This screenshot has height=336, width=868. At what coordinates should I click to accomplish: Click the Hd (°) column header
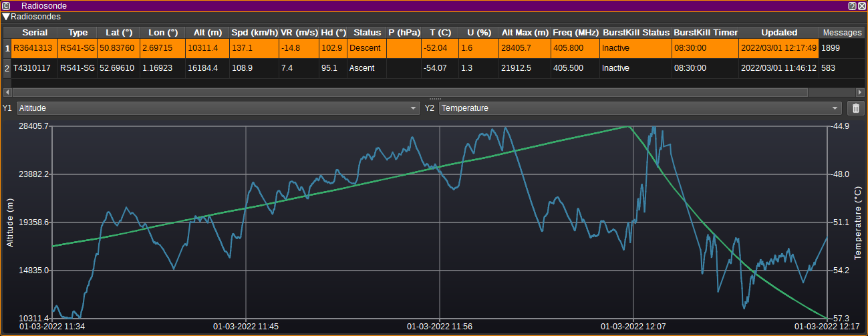point(333,32)
